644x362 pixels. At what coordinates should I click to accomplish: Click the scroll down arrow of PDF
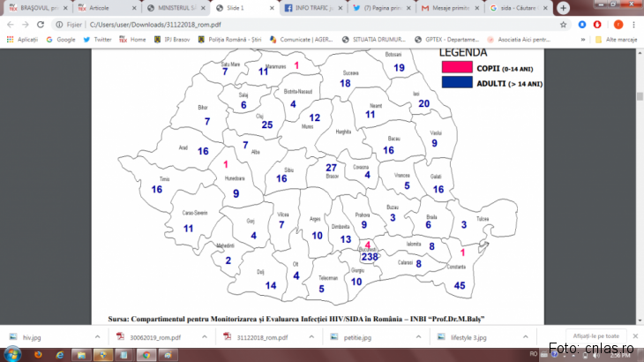(640, 321)
